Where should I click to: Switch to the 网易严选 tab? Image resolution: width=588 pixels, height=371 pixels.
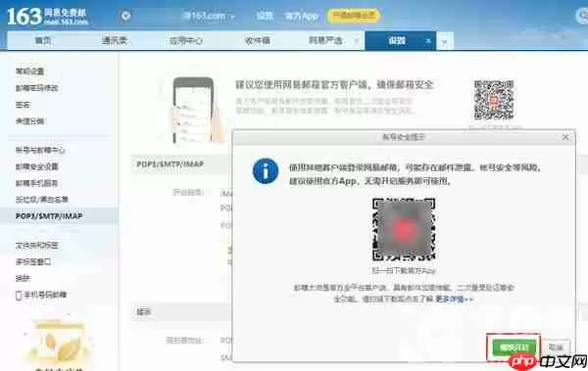click(325, 40)
